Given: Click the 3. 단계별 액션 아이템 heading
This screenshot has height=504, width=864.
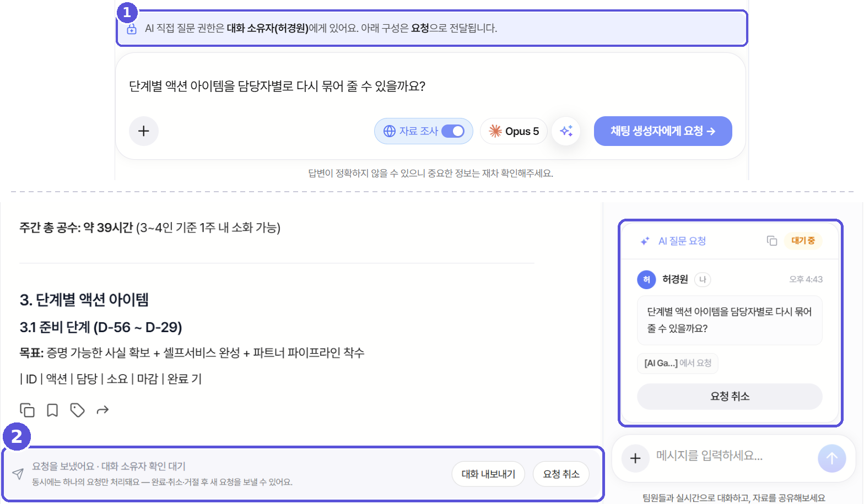Looking at the screenshot, I should tap(84, 300).
